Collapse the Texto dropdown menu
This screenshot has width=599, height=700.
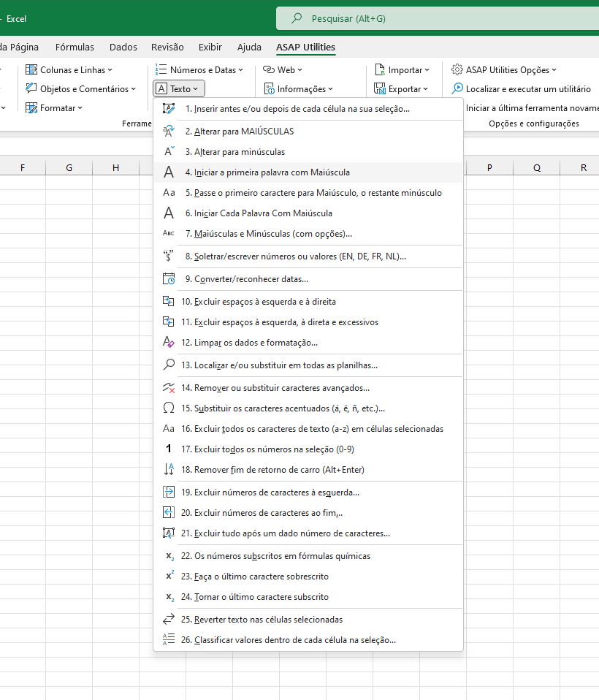(178, 89)
